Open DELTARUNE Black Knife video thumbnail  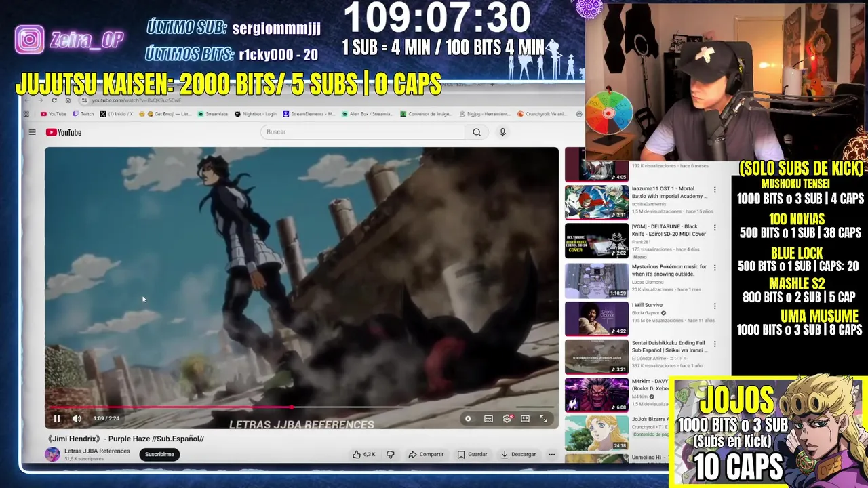[x=597, y=239]
